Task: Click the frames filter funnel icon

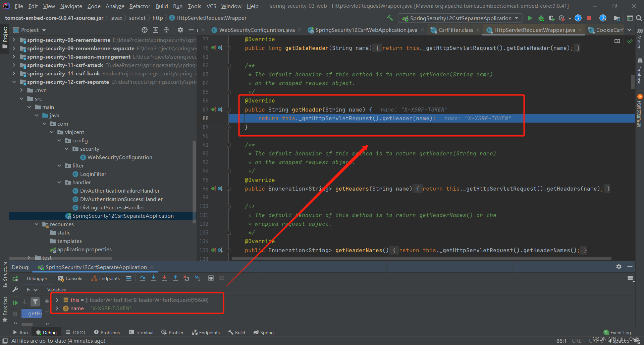Action: point(35,302)
